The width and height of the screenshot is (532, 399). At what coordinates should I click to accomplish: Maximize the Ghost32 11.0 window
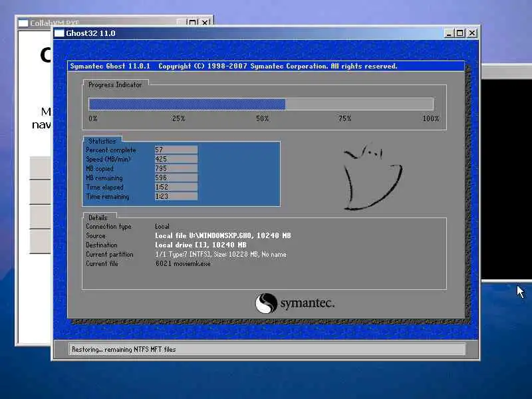click(x=460, y=33)
